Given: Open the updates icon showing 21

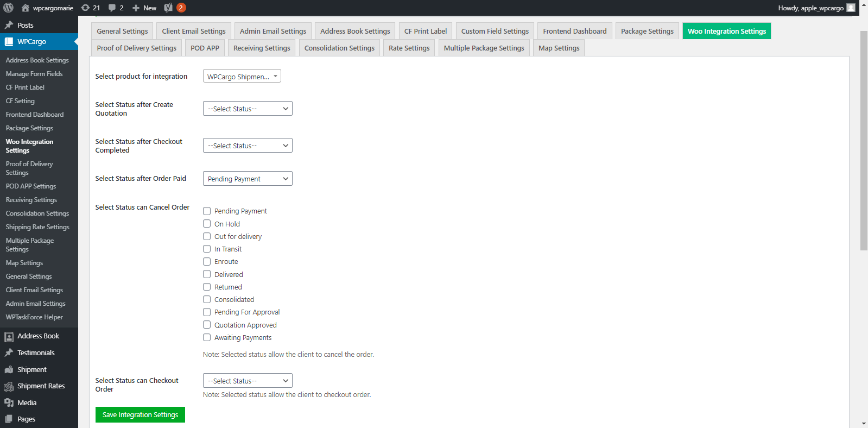Looking at the screenshot, I should tap(86, 8).
